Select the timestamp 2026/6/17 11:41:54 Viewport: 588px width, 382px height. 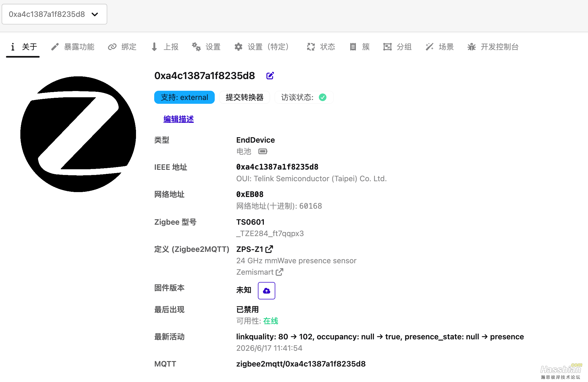pyautogui.click(x=269, y=348)
